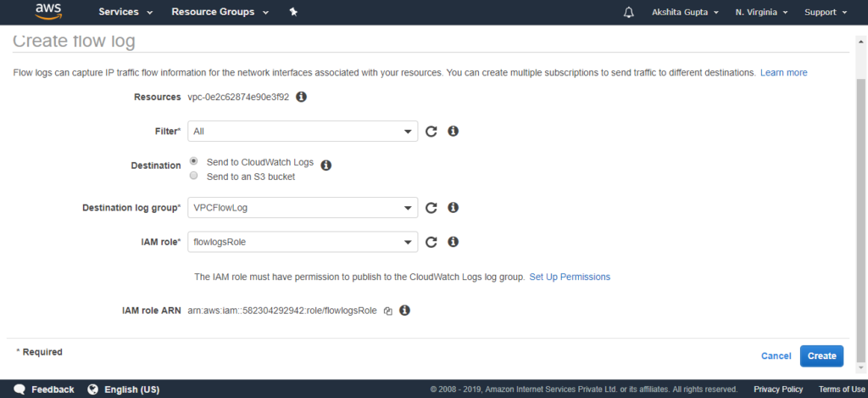Open the IAM role flowlogsRole dropdown

pyautogui.click(x=303, y=242)
